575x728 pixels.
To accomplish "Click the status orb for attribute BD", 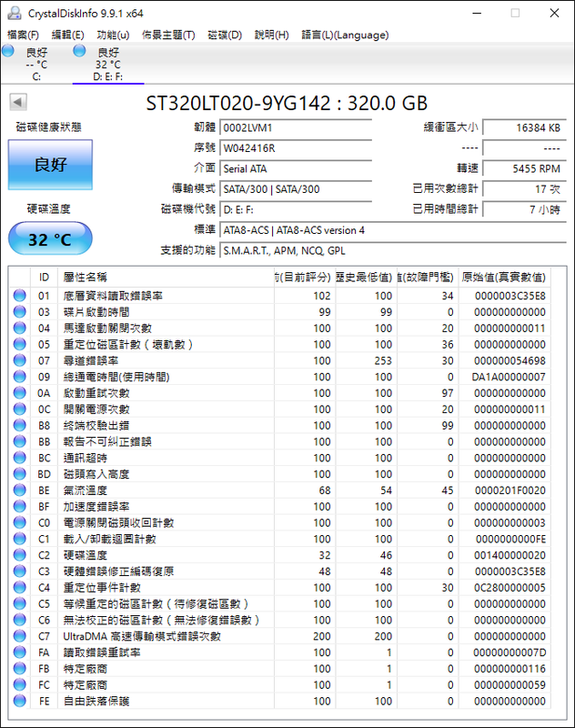I will 20,473.
